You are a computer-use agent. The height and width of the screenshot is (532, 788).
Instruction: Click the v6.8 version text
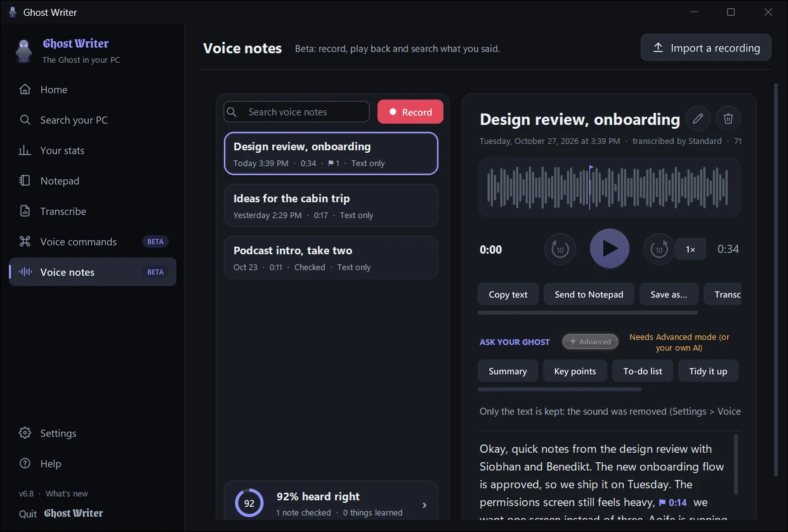pyautogui.click(x=26, y=493)
